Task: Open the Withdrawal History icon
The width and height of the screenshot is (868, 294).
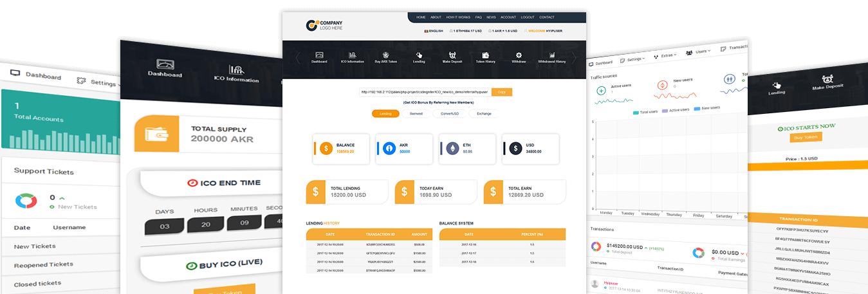Action: (552, 55)
